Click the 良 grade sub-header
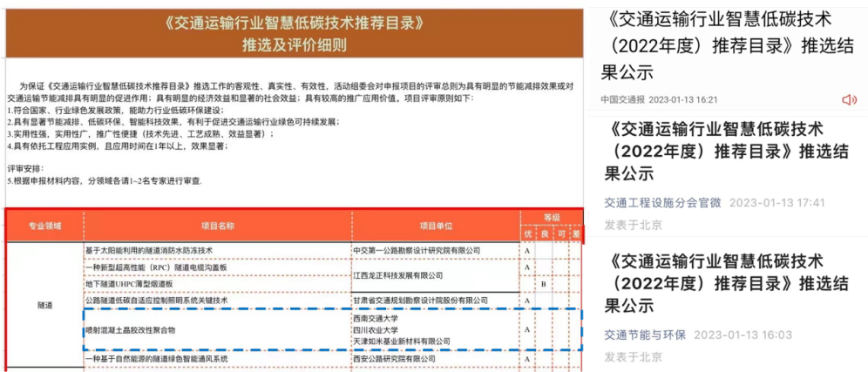 point(544,233)
